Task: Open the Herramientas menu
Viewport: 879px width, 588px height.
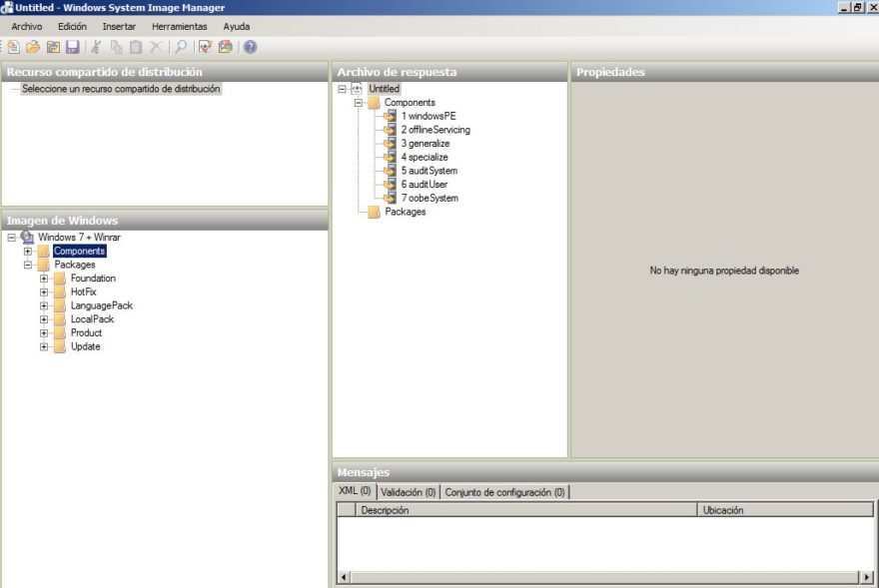Action: [180, 26]
